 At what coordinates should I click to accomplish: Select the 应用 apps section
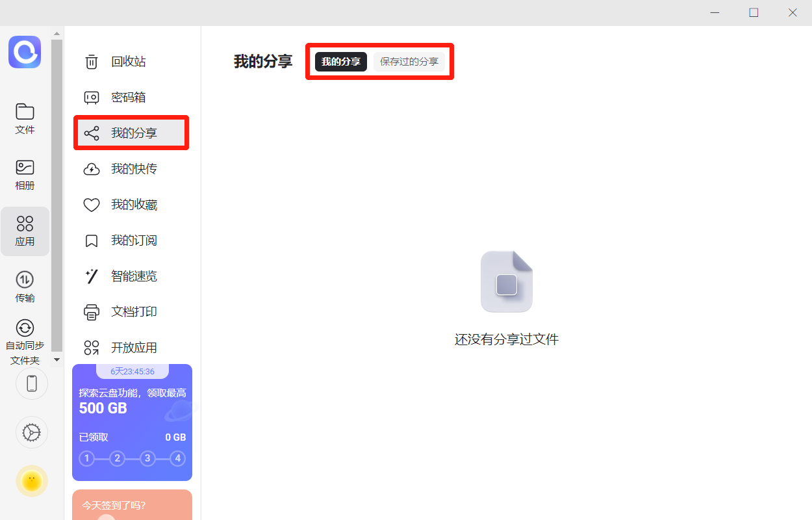(25, 231)
